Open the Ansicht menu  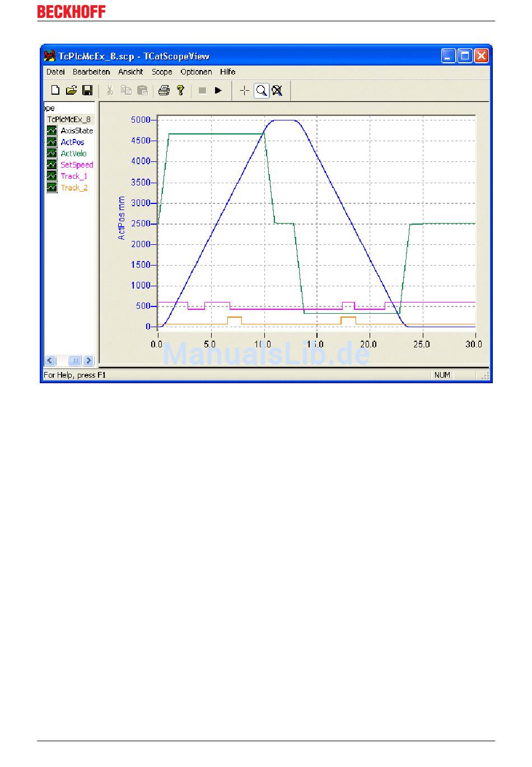pyautogui.click(x=130, y=72)
